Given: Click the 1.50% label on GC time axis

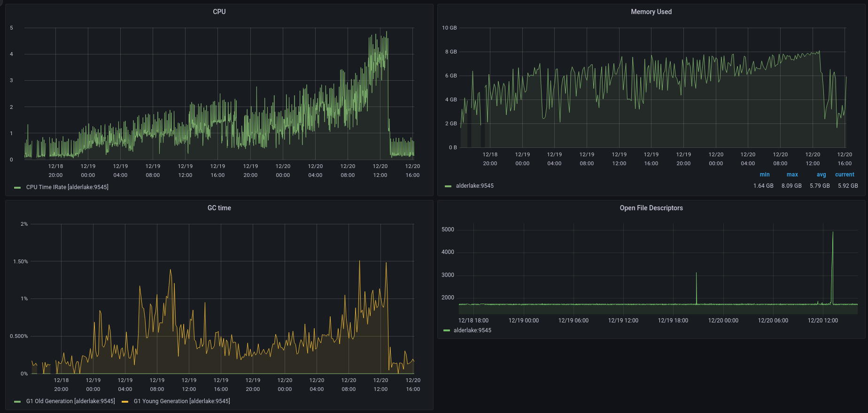Looking at the screenshot, I should pyautogui.click(x=21, y=262).
